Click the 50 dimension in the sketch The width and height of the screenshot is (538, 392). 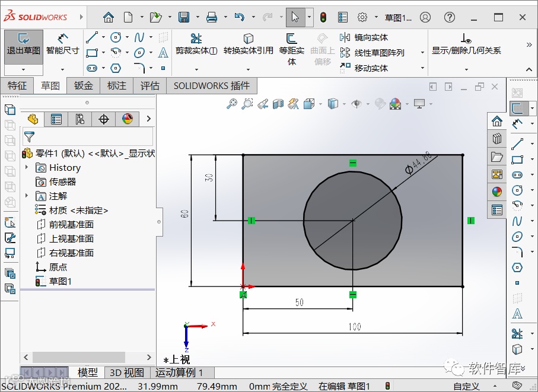point(299,302)
